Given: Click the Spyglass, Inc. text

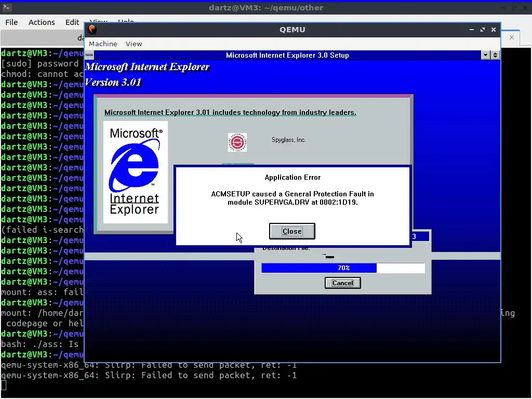Looking at the screenshot, I should point(289,140).
